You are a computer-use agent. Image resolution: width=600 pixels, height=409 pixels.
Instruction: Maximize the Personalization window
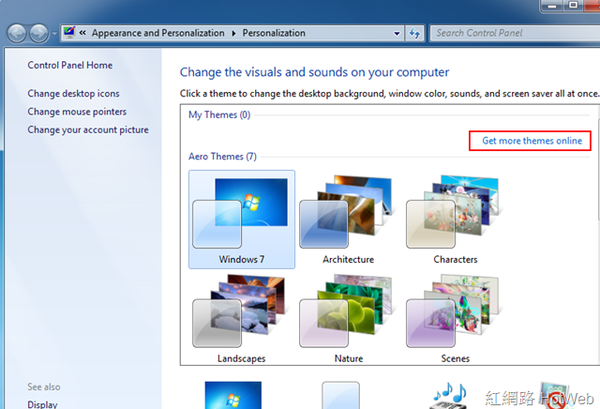(573, 5)
